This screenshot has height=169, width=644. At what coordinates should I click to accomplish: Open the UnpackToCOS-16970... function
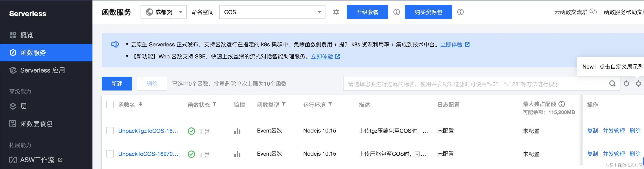pyautogui.click(x=148, y=154)
